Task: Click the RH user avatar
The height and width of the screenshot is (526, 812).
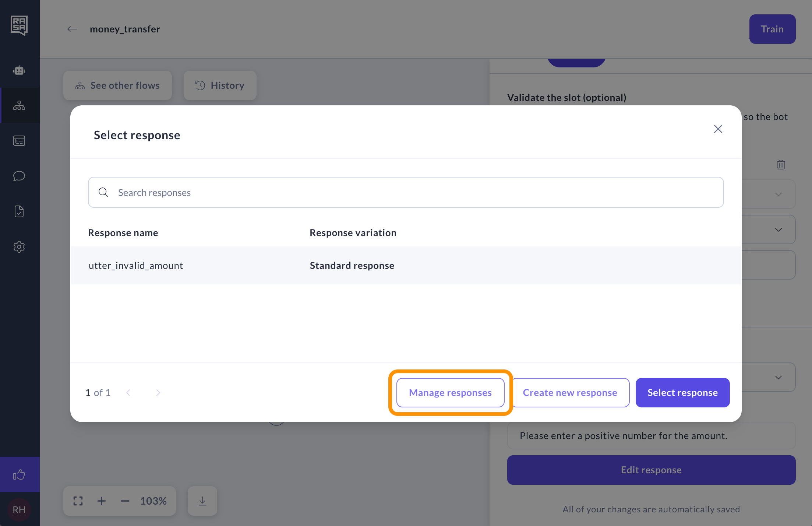Action: click(x=19, y=510)
